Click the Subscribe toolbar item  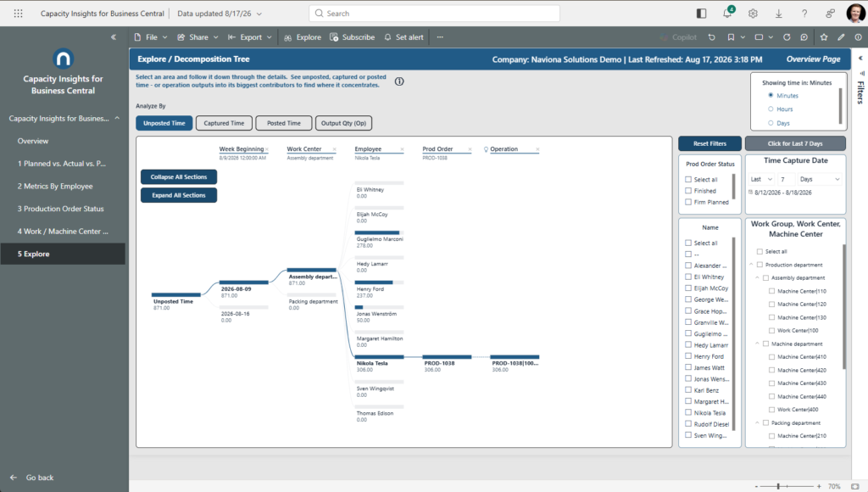point(352,37)
